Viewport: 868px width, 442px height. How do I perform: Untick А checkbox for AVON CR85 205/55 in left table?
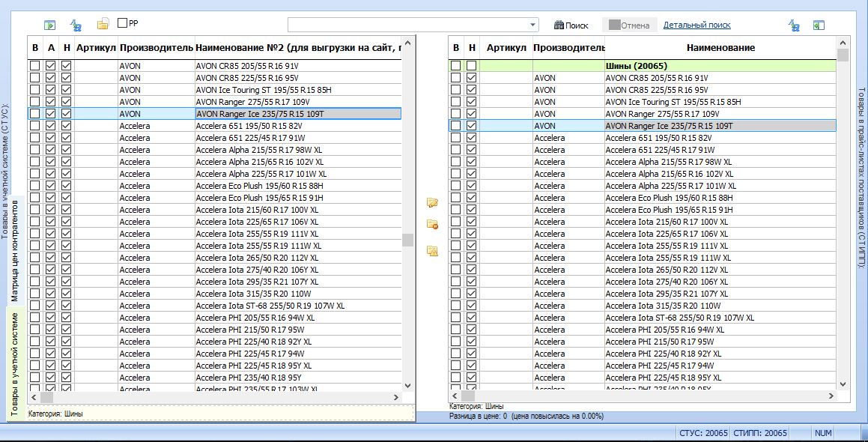pos(51,65)
